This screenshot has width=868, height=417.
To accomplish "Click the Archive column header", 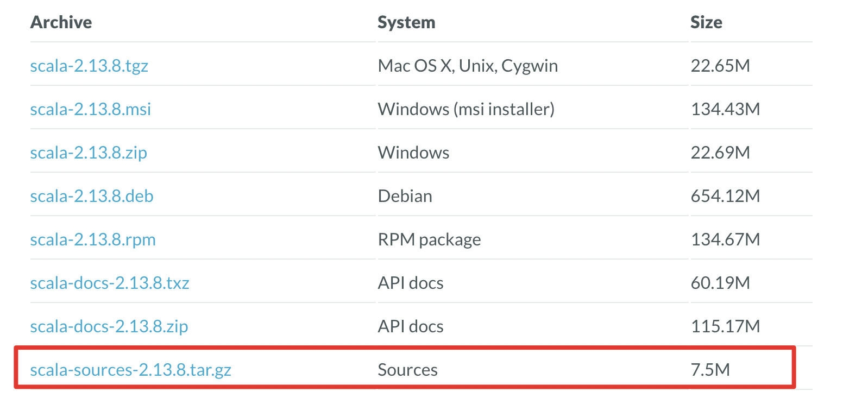I will point(61,22).
